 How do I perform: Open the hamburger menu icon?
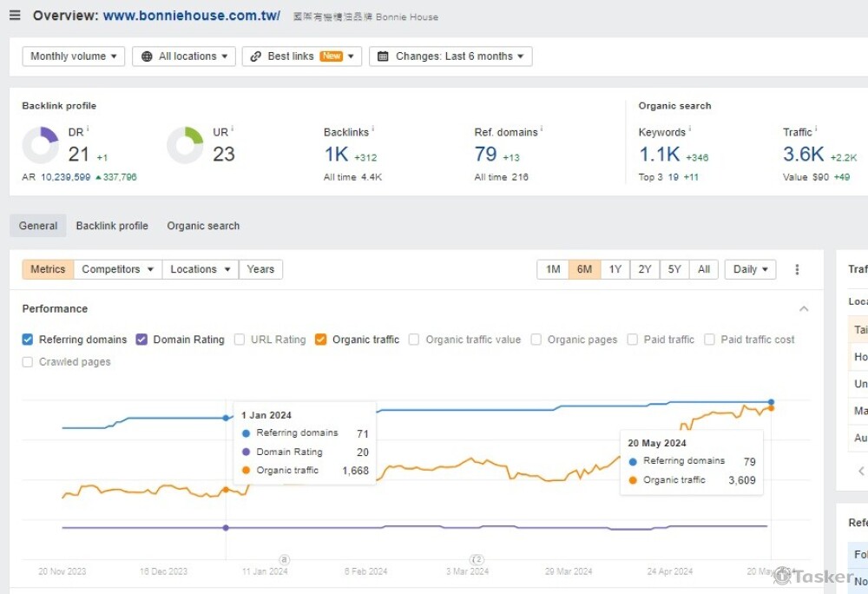15,16
